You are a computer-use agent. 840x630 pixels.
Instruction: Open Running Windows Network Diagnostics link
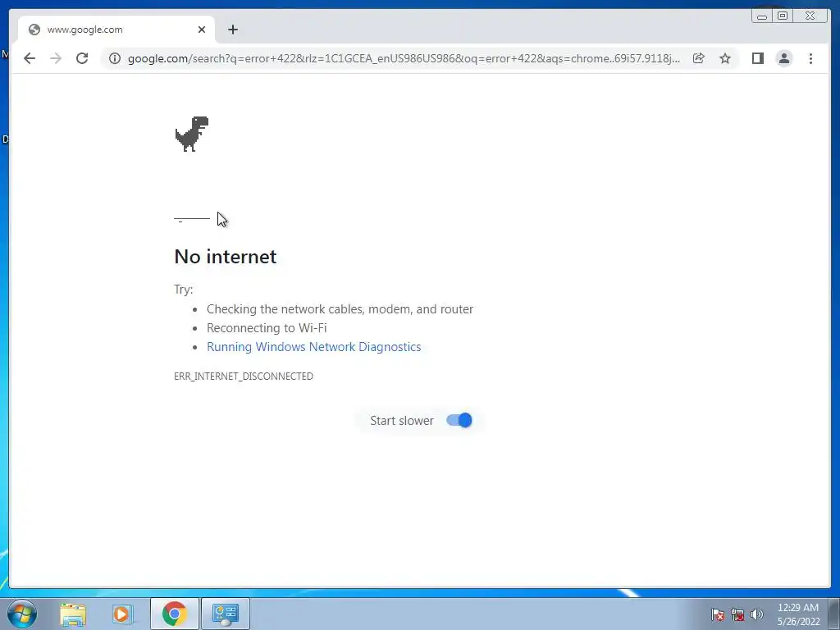click(x=314, y=347)
